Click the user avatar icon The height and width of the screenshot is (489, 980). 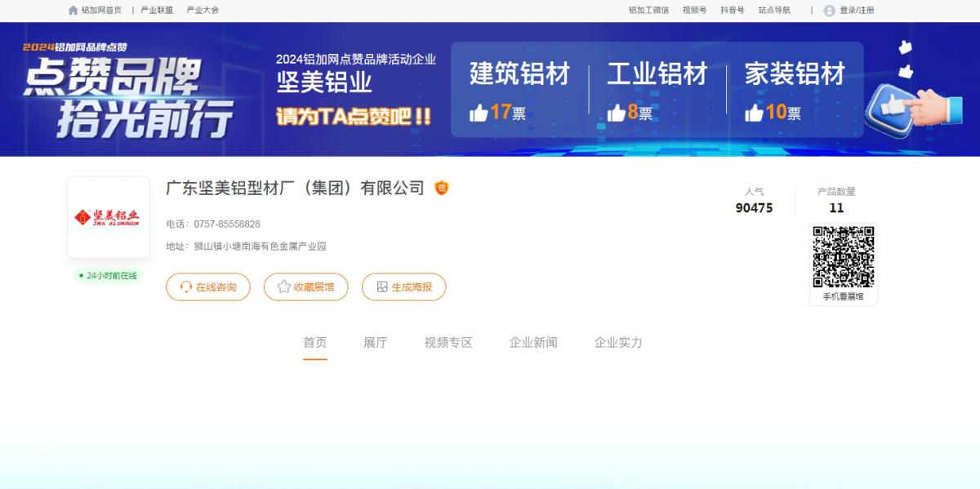point(830,11)
